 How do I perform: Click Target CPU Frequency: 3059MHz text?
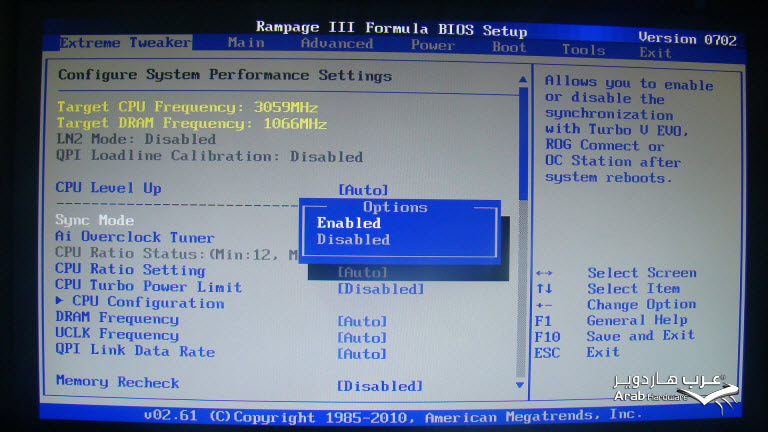tap(187, 107)
